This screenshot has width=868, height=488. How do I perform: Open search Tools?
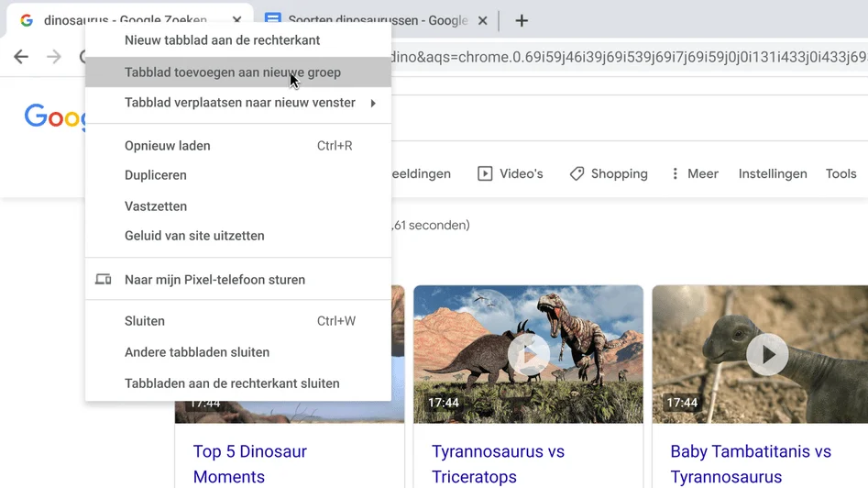[x=841, y=174]
